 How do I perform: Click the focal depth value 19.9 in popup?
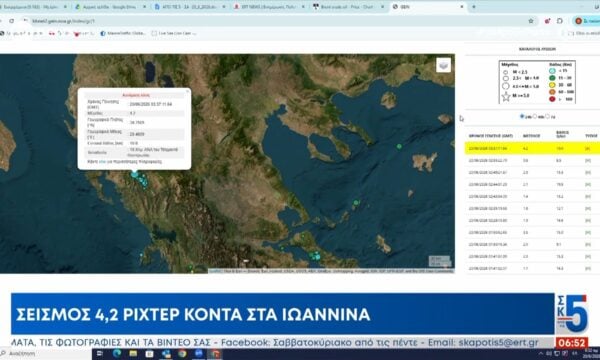coord(134,143)
